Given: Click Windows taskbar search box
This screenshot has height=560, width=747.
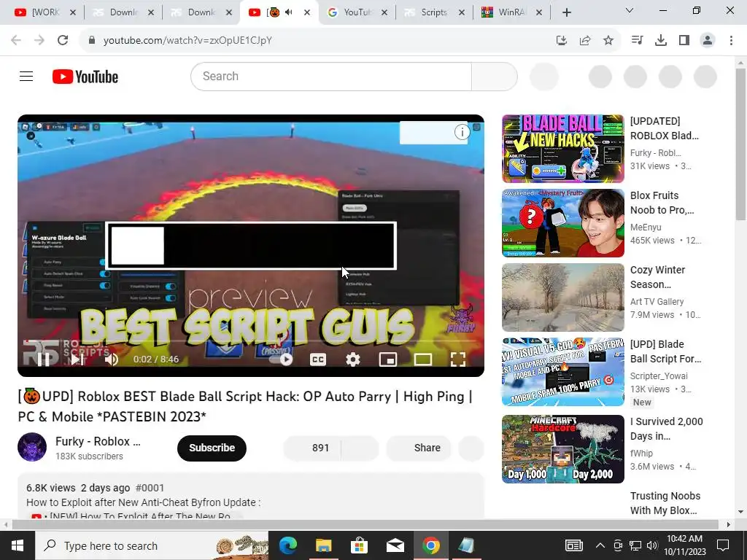Looking at the screenshot, I should (x=152, y=545).
